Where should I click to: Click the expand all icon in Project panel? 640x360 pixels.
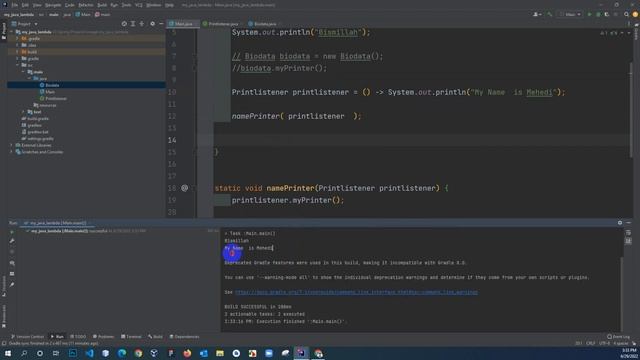[133, 24]
